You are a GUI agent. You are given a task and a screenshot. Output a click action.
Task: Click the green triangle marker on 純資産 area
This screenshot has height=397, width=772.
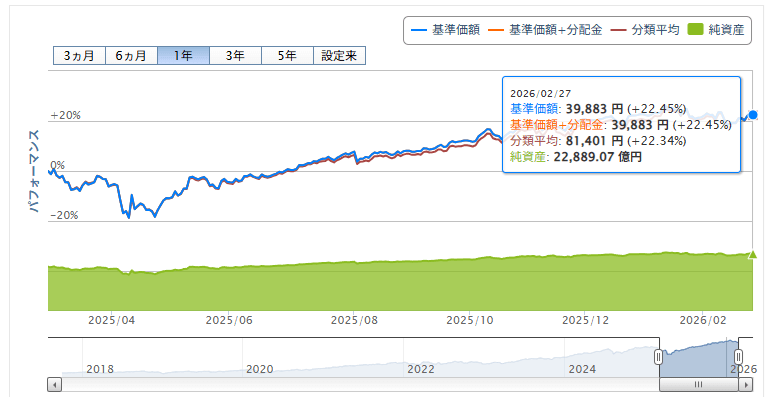click(x=752, y=255)
